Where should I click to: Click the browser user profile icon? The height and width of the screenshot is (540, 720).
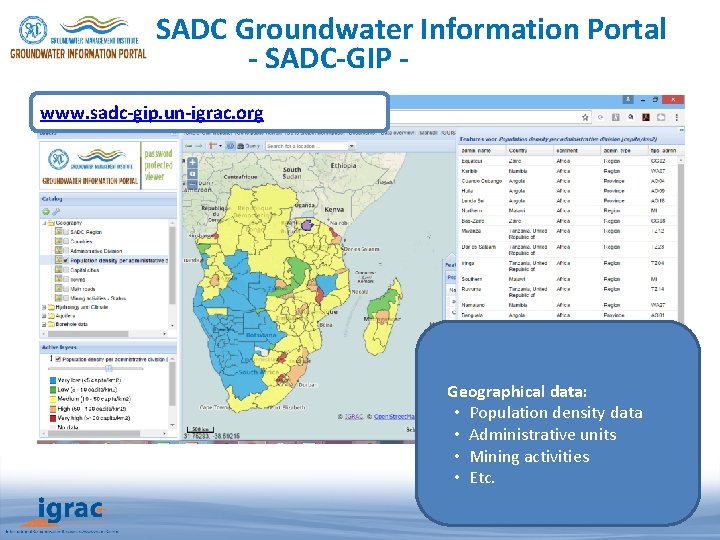628,99
